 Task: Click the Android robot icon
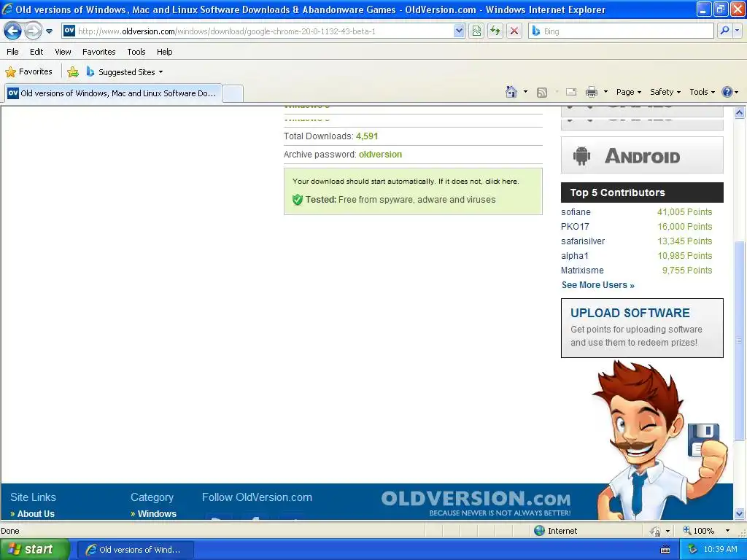point(581,156)
